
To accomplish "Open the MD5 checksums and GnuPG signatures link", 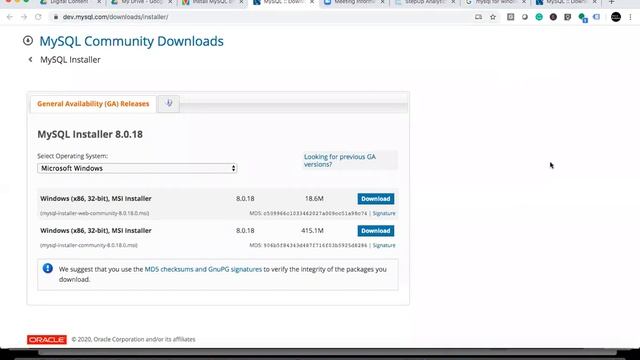I will point(203,269).
